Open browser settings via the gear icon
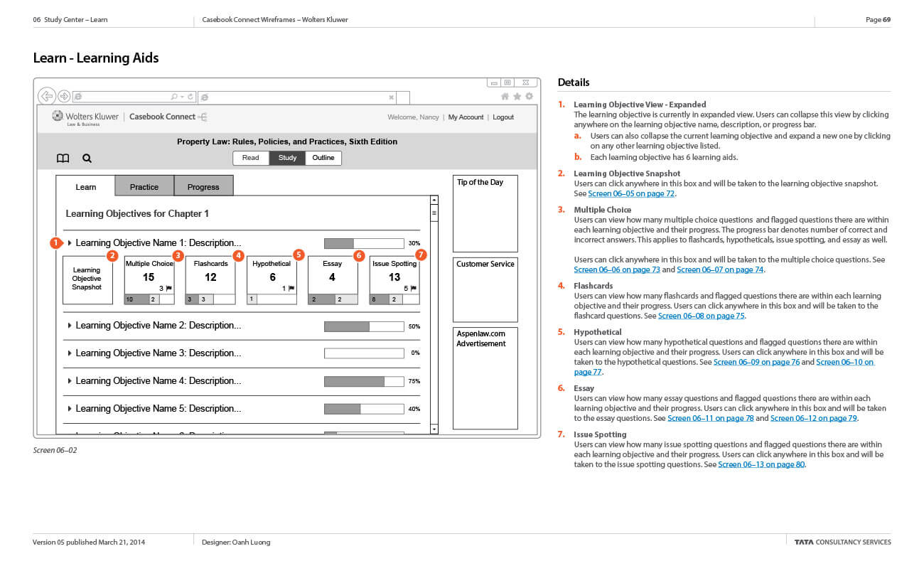This screenshot has width=924, height=561. click(528, 97)
